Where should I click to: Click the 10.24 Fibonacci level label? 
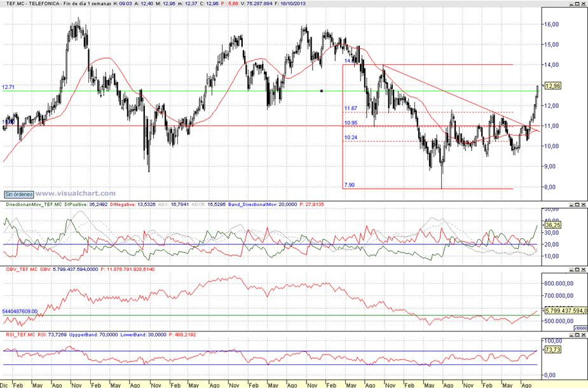pyautogui.click(x=351, y=138)
